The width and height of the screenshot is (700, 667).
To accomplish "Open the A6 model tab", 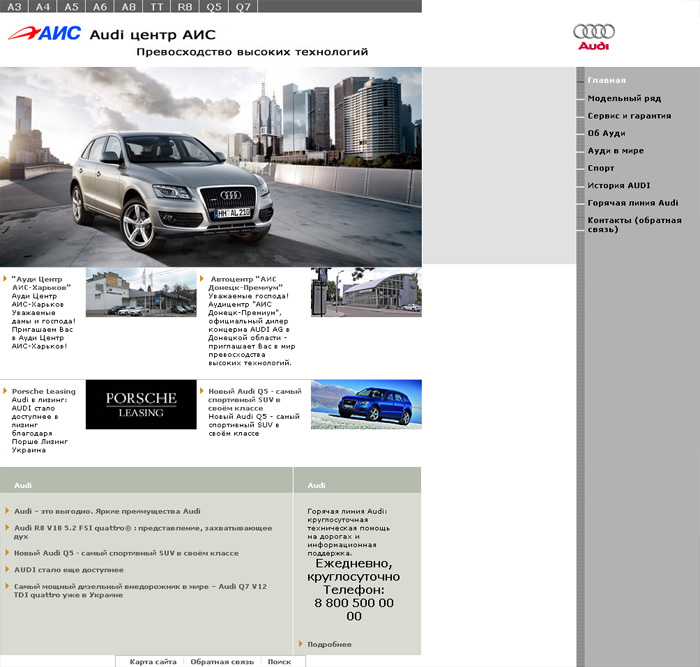I will [x=100, y=6].
